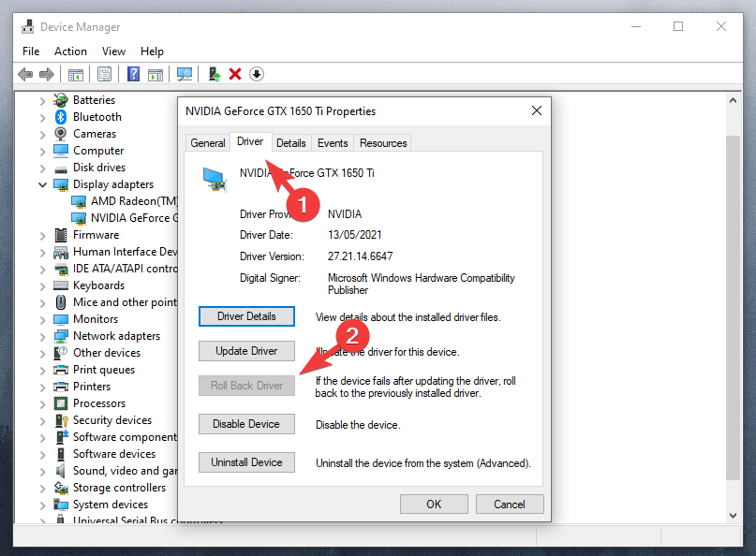Viewport: 756px width, 556px height.
Task: Expand the Keyboards node
Action: point(42,286)
